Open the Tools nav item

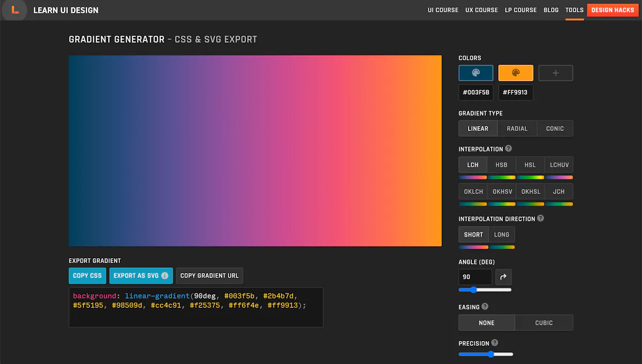point(575,10)
